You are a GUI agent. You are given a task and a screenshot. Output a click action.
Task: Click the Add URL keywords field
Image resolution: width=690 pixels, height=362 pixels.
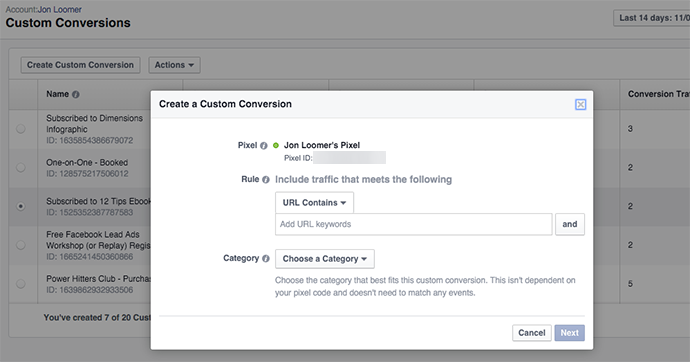[x=414, y=224]
